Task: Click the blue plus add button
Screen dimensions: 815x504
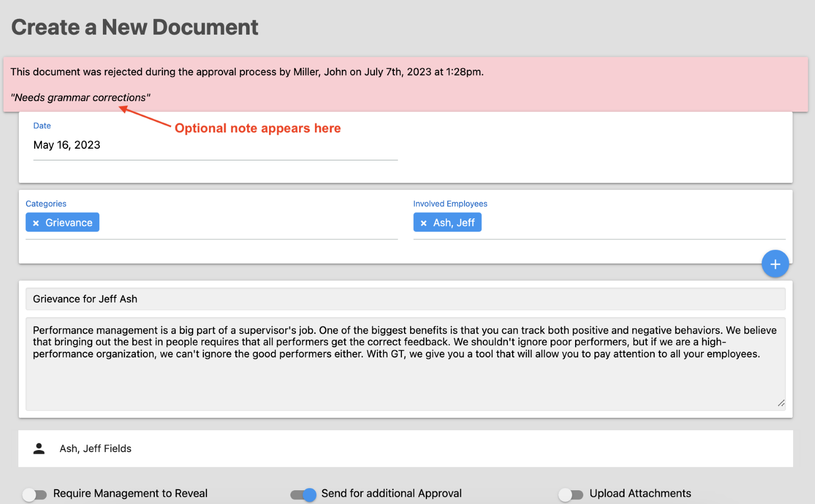Action: [x=775, y=264]
